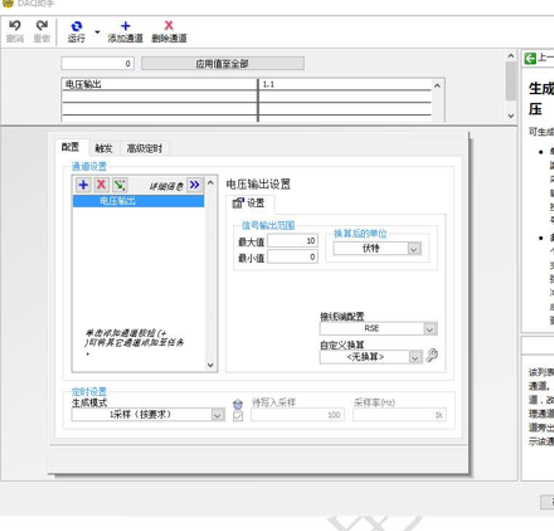554x531 pixels.
Task: Click the DAQ助手 window title icon
Action: [x=8, y=4]
